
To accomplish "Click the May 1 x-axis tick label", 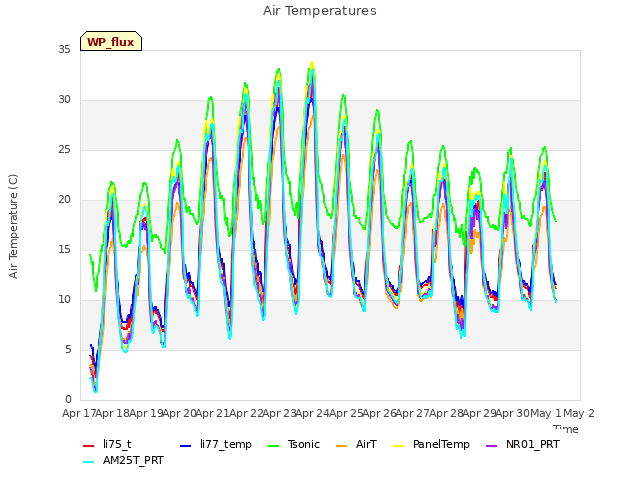I will (546, 413).
